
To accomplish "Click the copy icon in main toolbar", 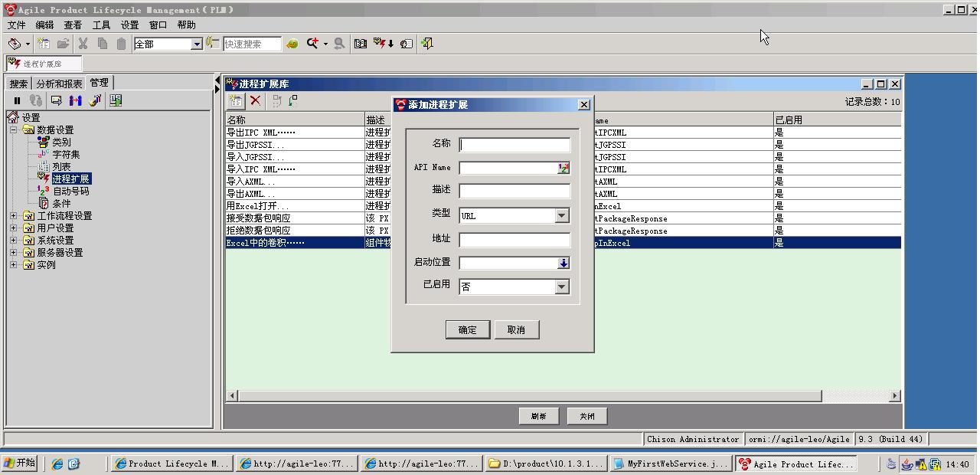I will (x=102, y=44).
